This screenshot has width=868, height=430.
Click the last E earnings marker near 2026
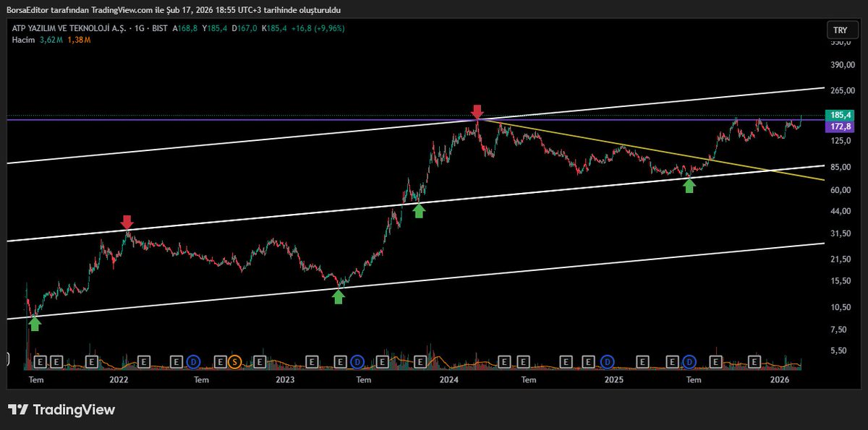click(754, 361)
